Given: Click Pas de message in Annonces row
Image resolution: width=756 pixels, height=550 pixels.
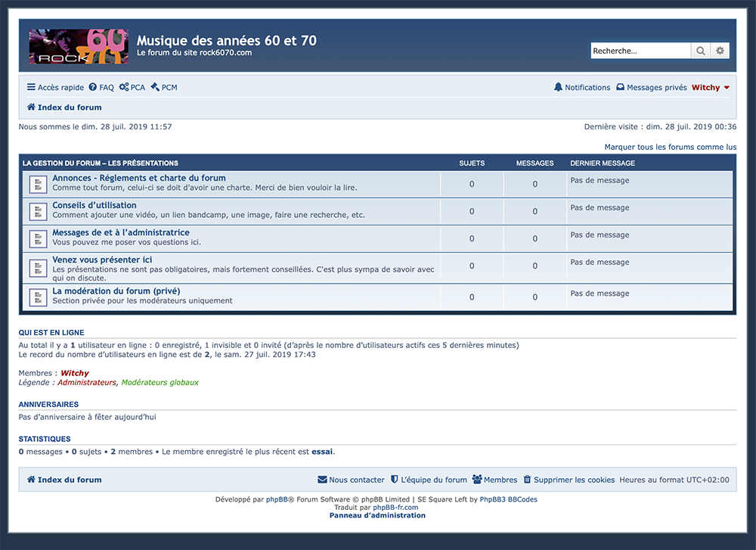Looking at the screenshot, I should click(x=600, y=181).
